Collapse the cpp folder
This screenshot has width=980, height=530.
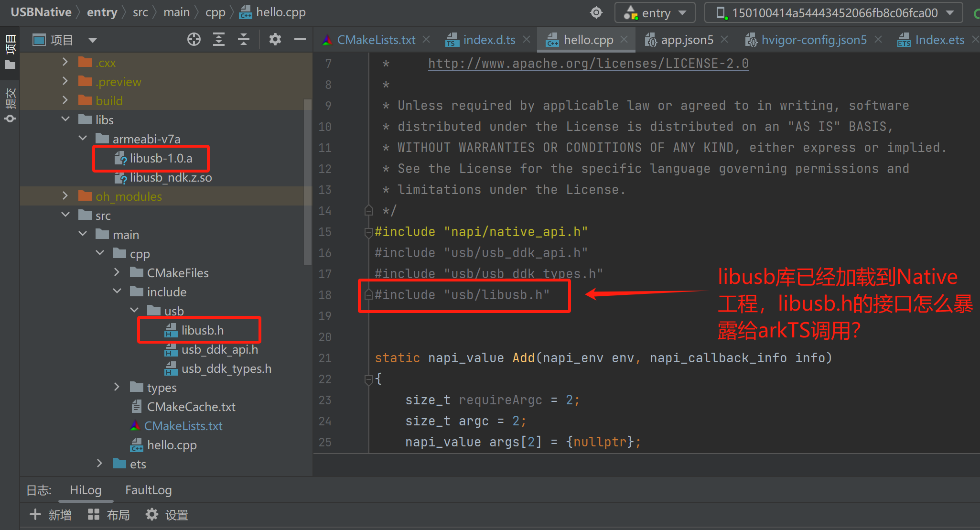(100, 253)
